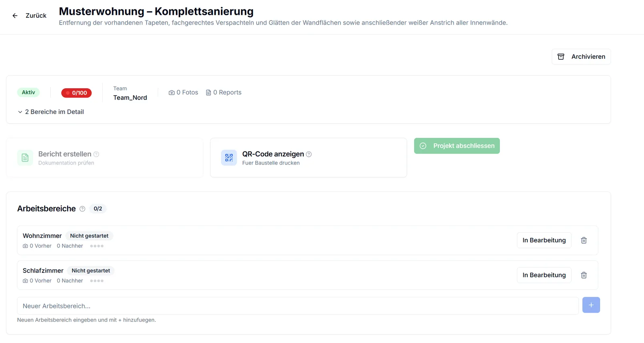Click the camera icon beside 0 Fotos
The height and width of the screenshot is (343, 644).
coord(171,93)
